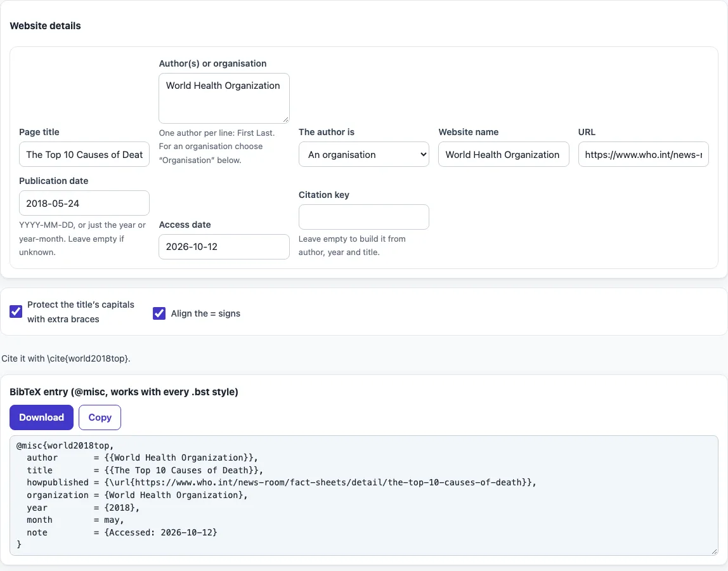Screen dimensions: 728x571
Task: Toggle 'Protect the title's capitals' checkbox
Action: [16, 312]
